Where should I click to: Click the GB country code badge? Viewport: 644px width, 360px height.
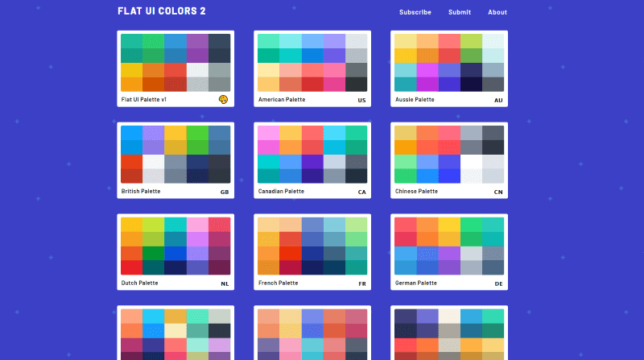click(x=225, y=192)
